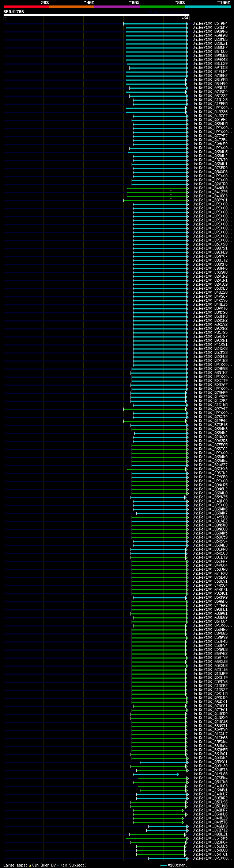Select label UniRef100_A1CH68
Image resolution: width=234 pixels, height=868 pixels.
coord(210,738)
